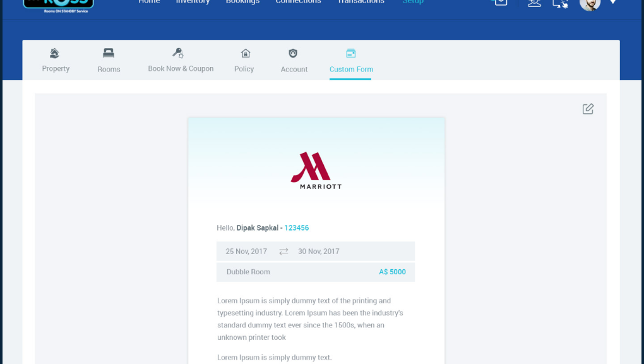Viewport: 644px width, 364px height.
Task: Open the Transactions menu
Action: 361,2
